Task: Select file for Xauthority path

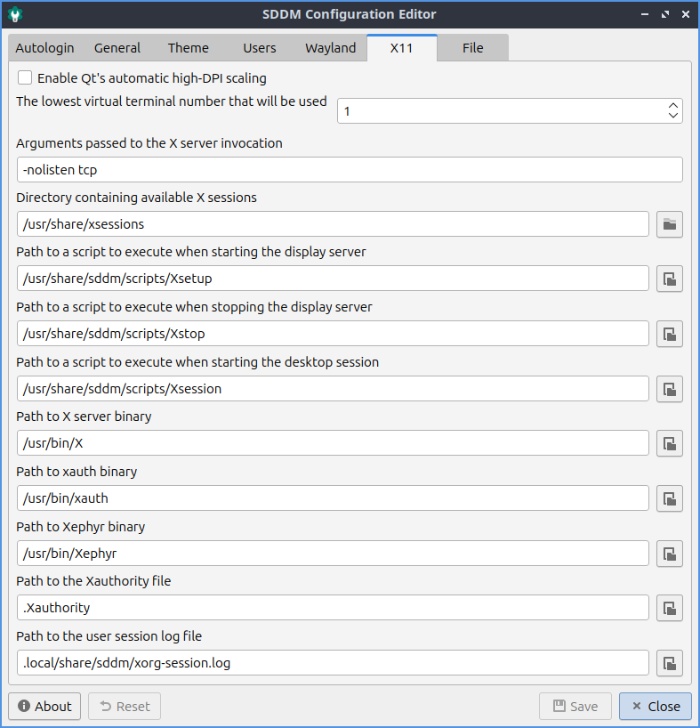Action: point(669,609)
